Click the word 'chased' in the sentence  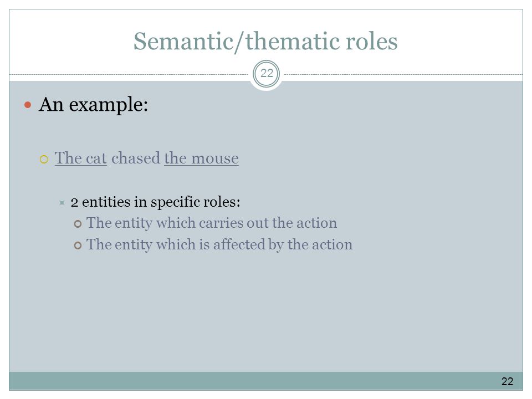(x=136, y=158)
